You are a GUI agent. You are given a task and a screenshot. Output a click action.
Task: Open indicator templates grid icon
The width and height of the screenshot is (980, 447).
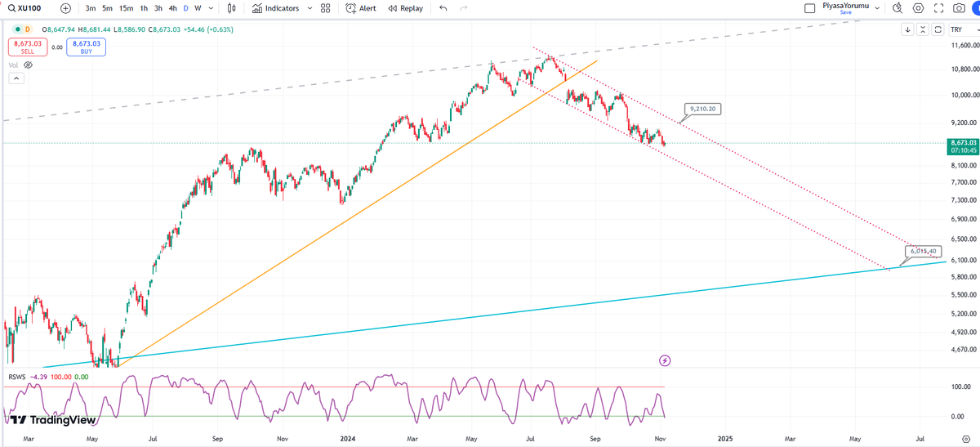click(x=326, y=8)
